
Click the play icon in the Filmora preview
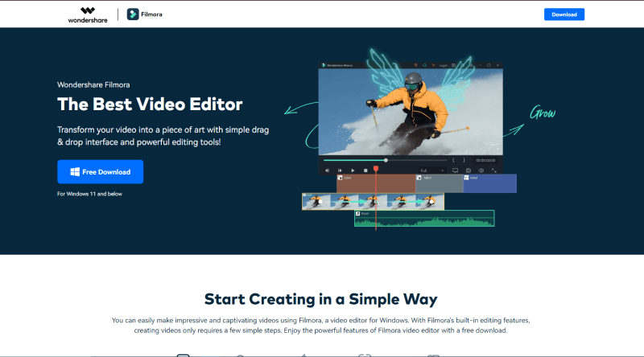pyautogui.click(x=353, y=170)
